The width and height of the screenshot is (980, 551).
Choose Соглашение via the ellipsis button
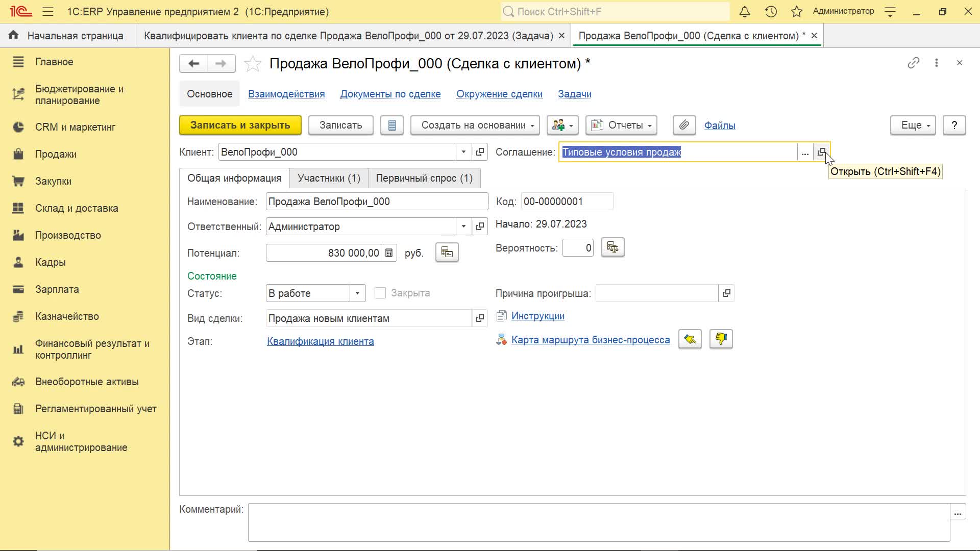[805, 152]
